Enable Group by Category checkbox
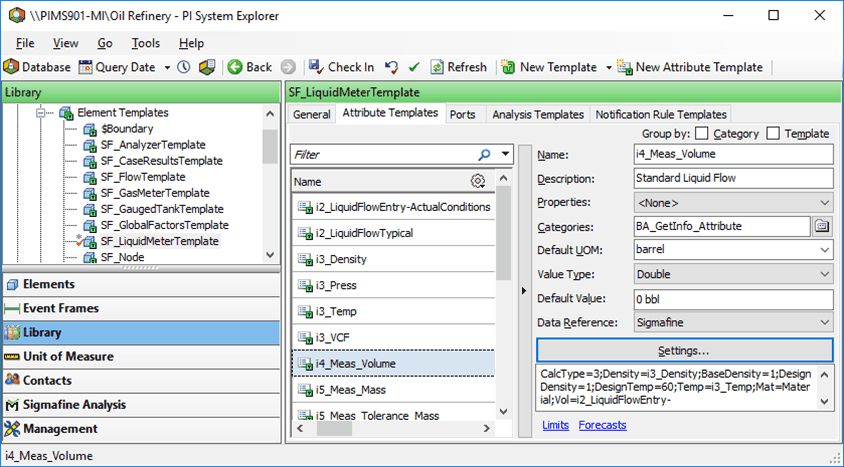 pos(701,133)
